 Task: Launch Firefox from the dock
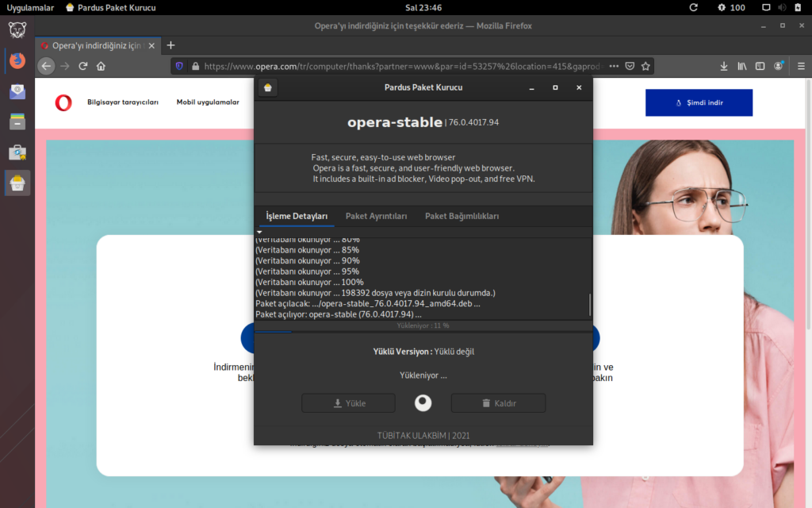[x=17, y=60]
